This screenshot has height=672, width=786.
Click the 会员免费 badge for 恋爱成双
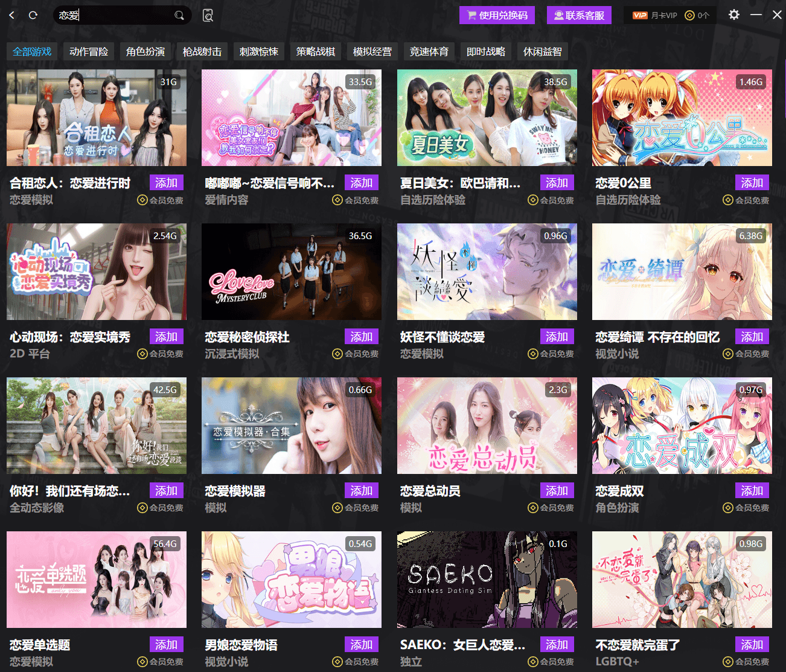coord(746,508)
